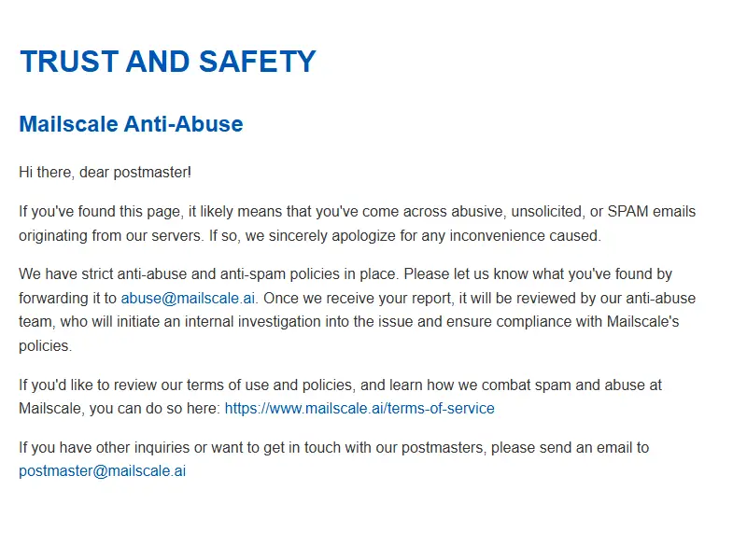Click the phrase 'please send an email to'

[570, 448]
